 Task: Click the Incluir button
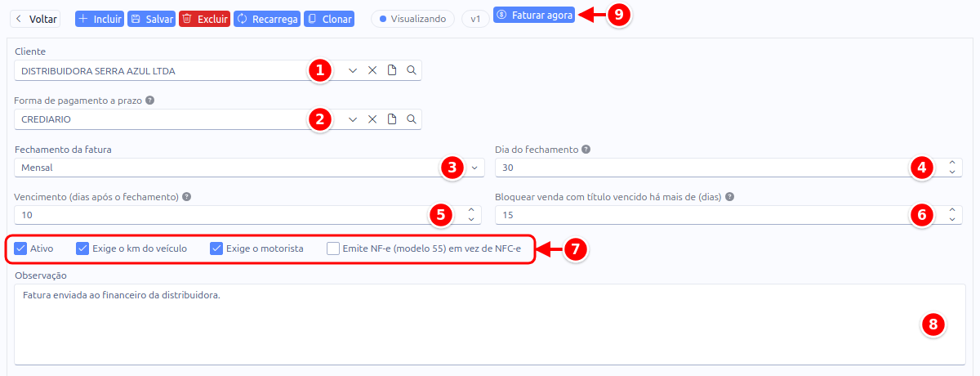100,18
